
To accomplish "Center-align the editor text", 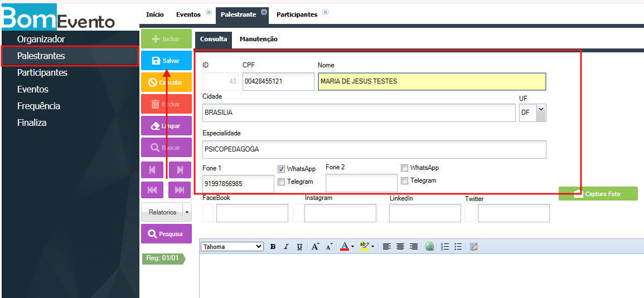I will (x=400, y=247).
